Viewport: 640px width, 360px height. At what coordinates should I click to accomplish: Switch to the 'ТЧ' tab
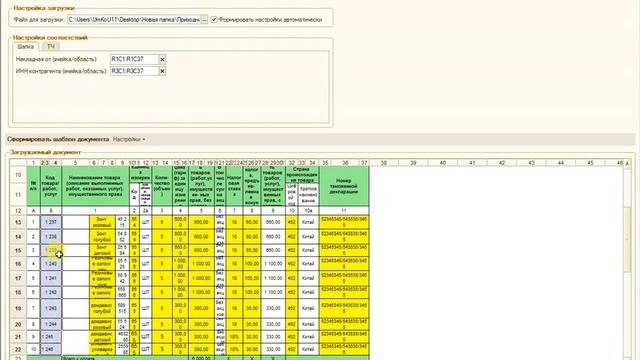[x=51, y=47]
